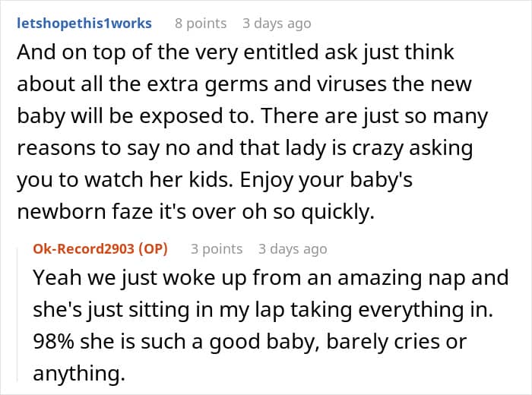This screenshot has height=395, width=532.
Task: Click the line starting 'newborn faze'
Action: [196, 212]
